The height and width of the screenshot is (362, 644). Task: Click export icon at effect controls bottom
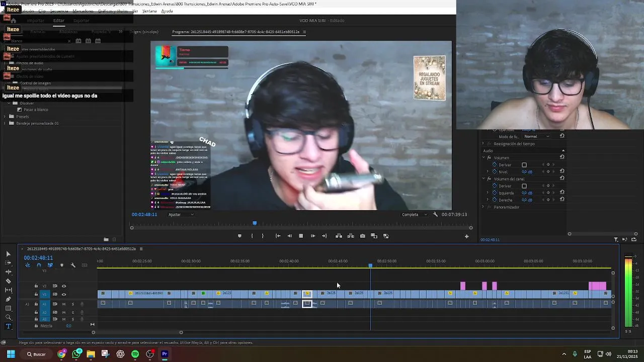pyautogui.click(x=633, y=240)
